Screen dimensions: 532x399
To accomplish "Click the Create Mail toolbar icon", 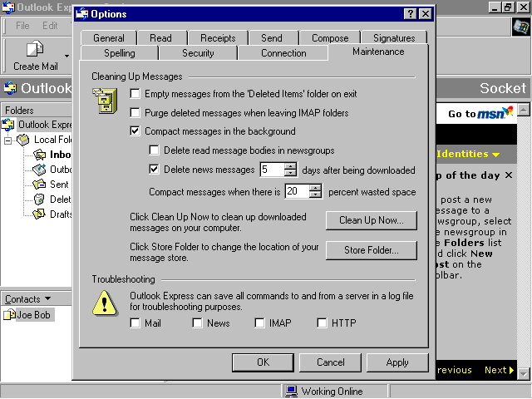I will (35, 48).
